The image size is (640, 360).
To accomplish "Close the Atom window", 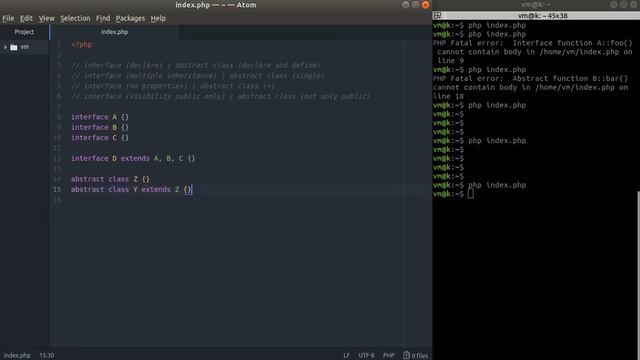I will coord(425,5).
